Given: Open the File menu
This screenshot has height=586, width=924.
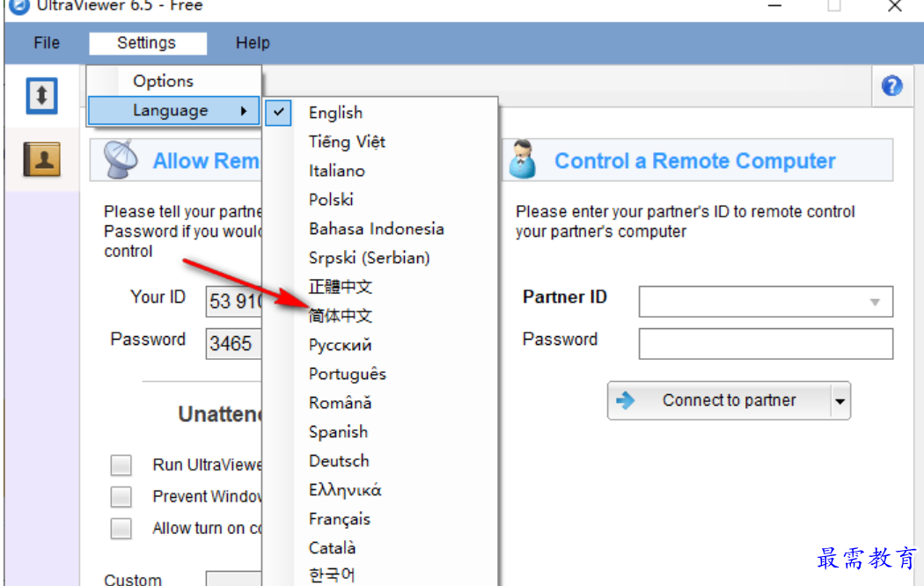Looking at the screenshot, I should 47,43.
